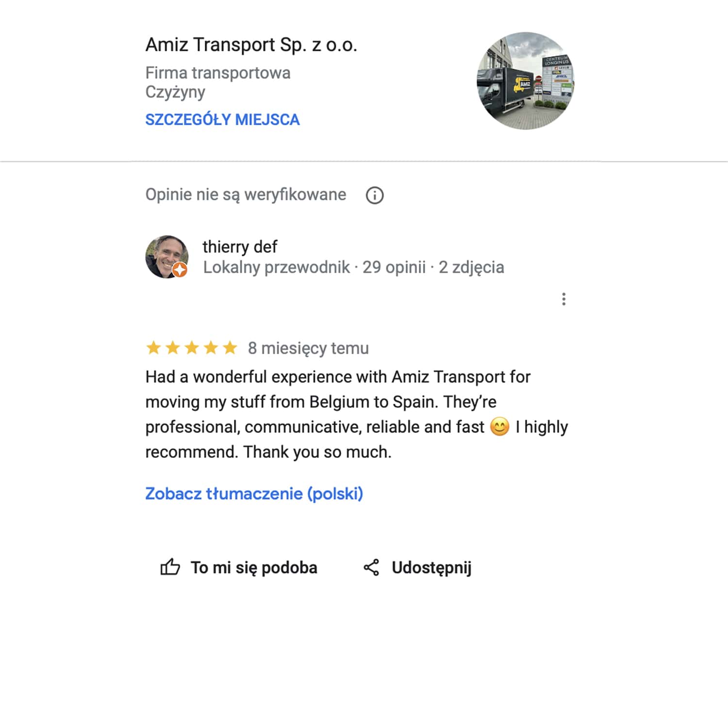Click the 'To mi się podoba' label
The width and height of the screenshot is (728, 728).
pos(254,567)
